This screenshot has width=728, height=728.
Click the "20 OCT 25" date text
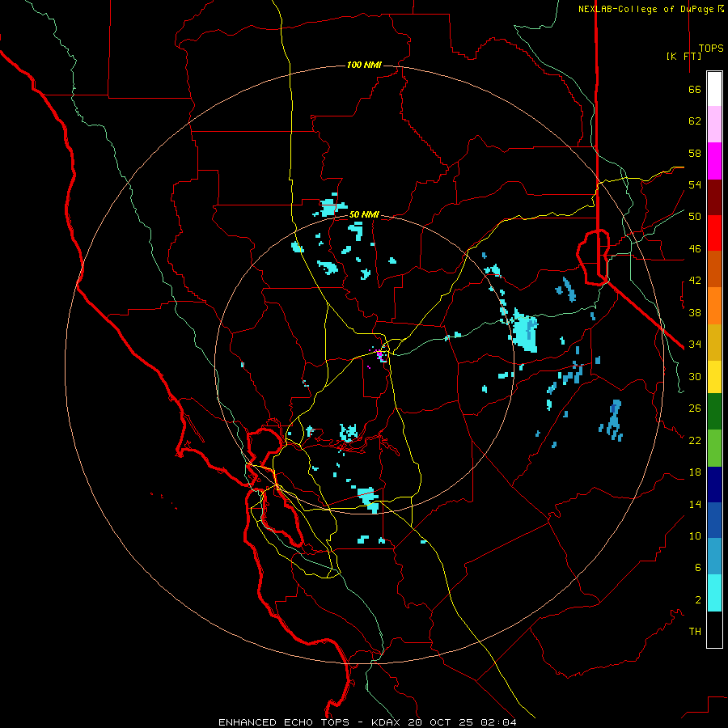coord(442,722)
